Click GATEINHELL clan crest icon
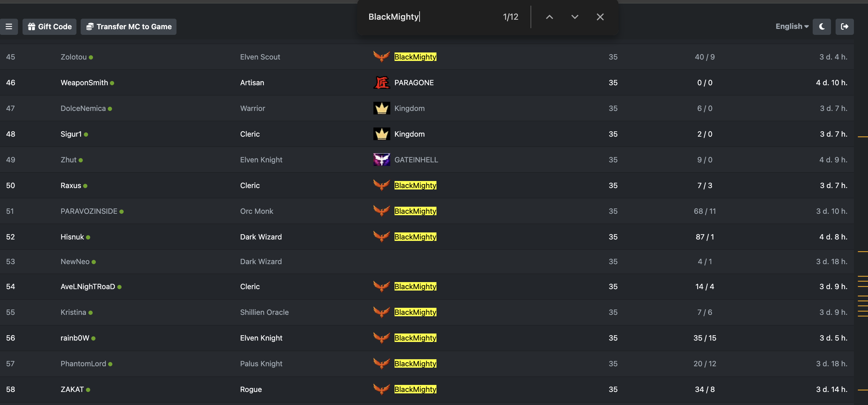Screen dimensions: 868x405 point(382,160)
